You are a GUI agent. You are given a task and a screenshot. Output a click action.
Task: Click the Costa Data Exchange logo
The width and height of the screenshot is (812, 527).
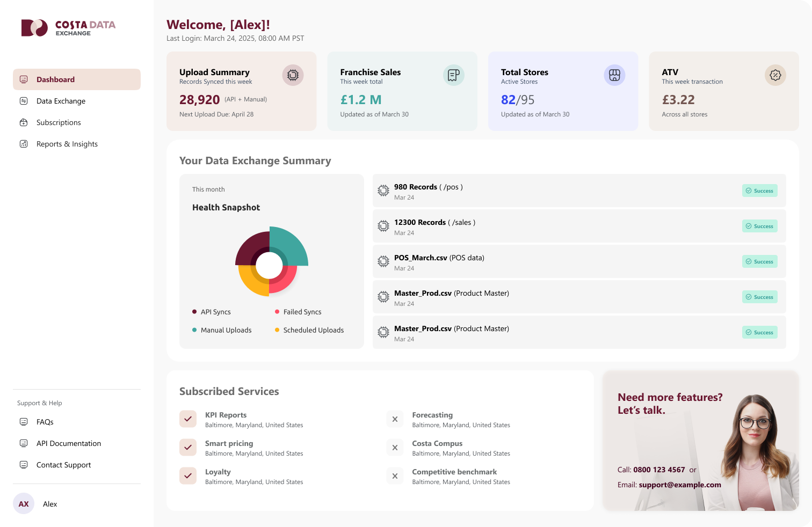(x=68, y=28)
